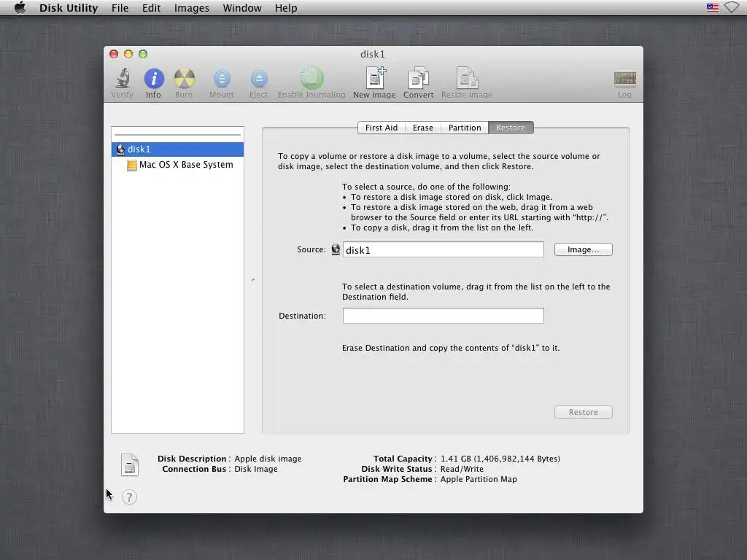Image resolution: width=747 pixels, height=560 pixels.
Task: Click the Read/Write status value
Action: 462,469
